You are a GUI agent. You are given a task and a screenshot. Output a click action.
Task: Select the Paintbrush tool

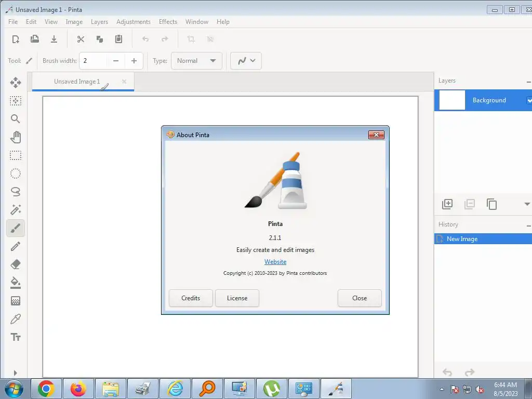click(x=16, y=228)
